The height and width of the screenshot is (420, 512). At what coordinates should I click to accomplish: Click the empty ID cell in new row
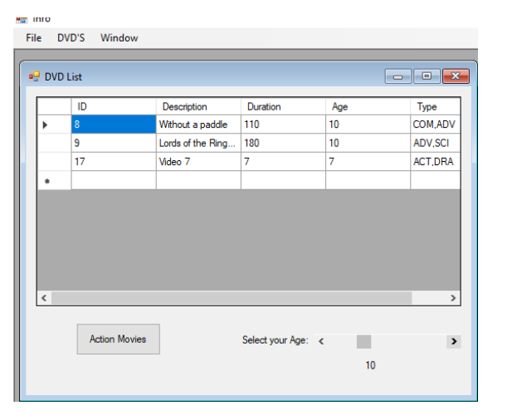(114, 180)
